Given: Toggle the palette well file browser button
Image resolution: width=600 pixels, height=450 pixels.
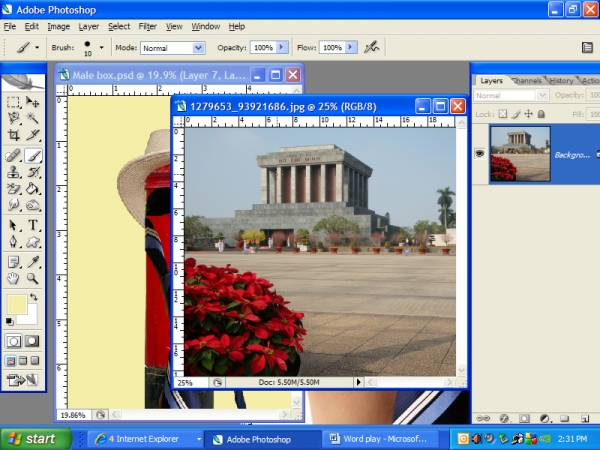Looking at the screenshot, I should click(587, 47).
